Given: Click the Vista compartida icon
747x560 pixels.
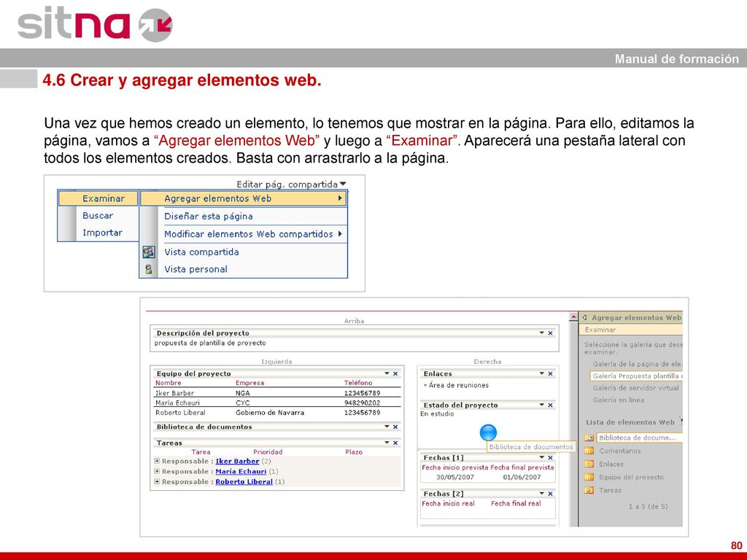Looking at the screenshot, I should click(x=149, y=252).
